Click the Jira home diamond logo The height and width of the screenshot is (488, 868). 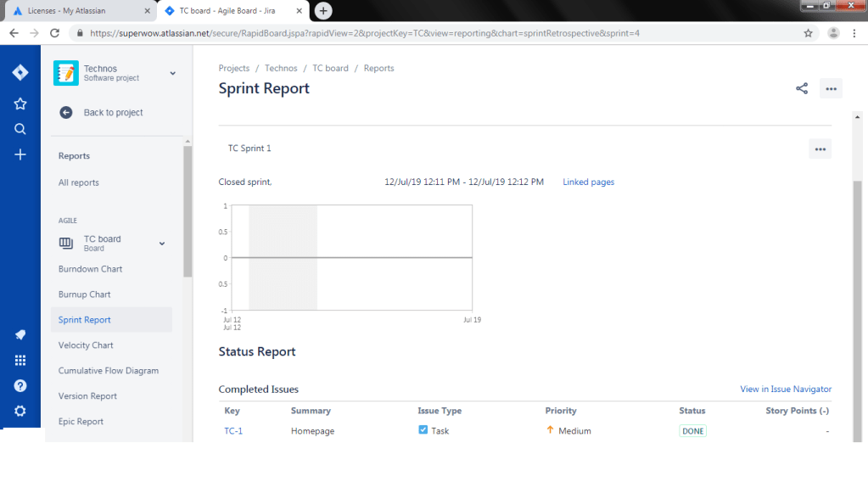point(20,73)
